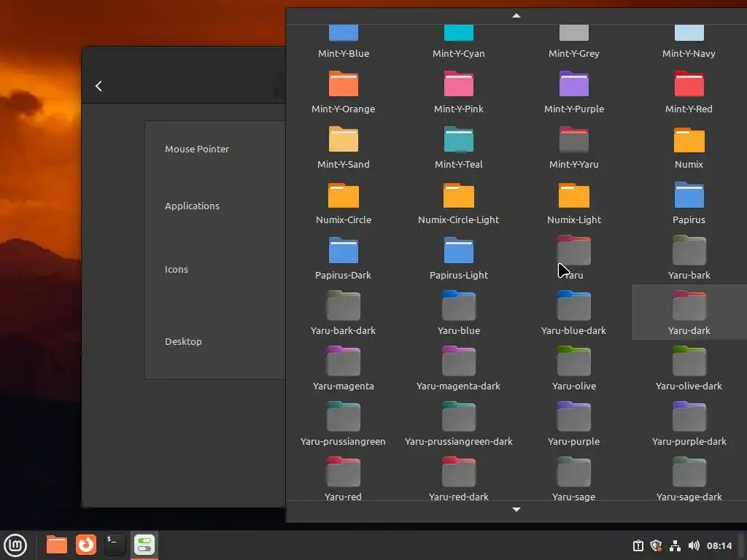Choose the Numix-Circle icon theme
The width and height of the screenshot is (747, 560).
tap(343, 202)
